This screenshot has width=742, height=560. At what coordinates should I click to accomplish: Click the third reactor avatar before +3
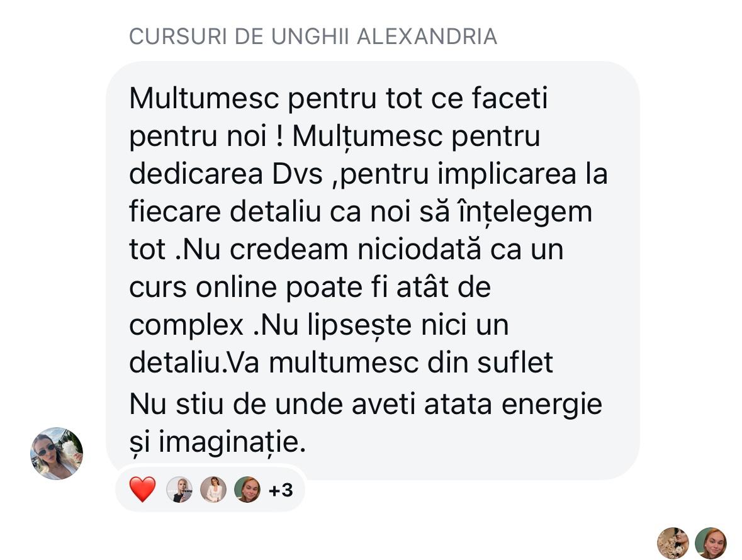pyautogui.click(x=247, y=490)
